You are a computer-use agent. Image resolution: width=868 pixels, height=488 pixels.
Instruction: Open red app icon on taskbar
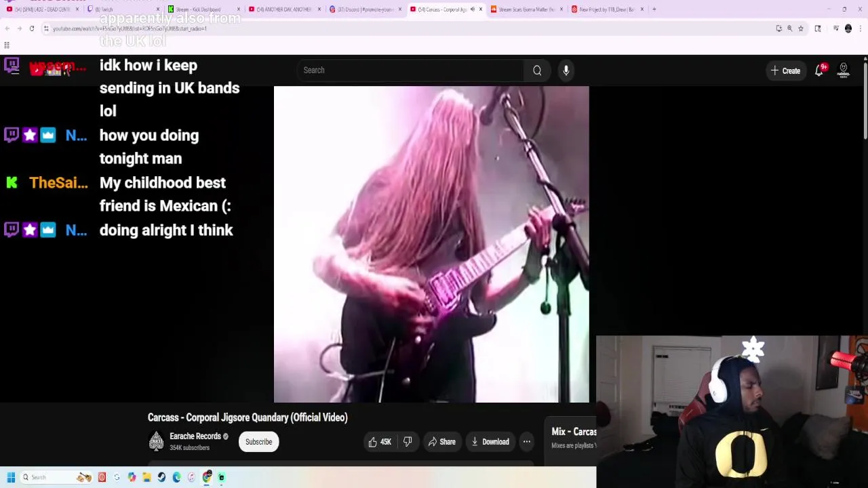[102, 477]
